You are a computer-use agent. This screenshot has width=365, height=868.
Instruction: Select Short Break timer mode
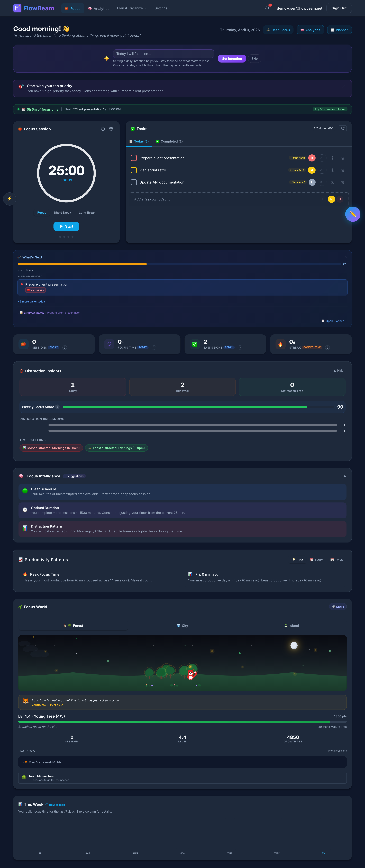62,213
